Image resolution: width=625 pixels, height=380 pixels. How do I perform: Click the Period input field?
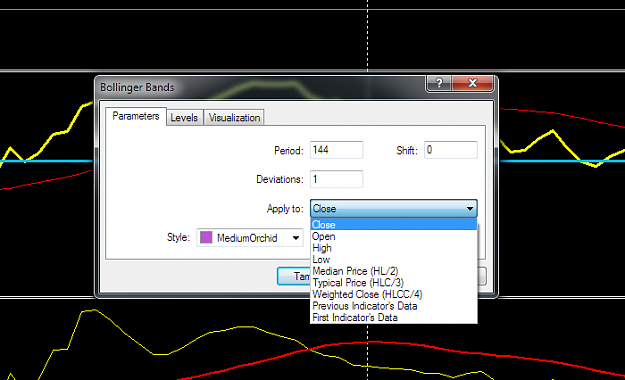tap(336, 150)
